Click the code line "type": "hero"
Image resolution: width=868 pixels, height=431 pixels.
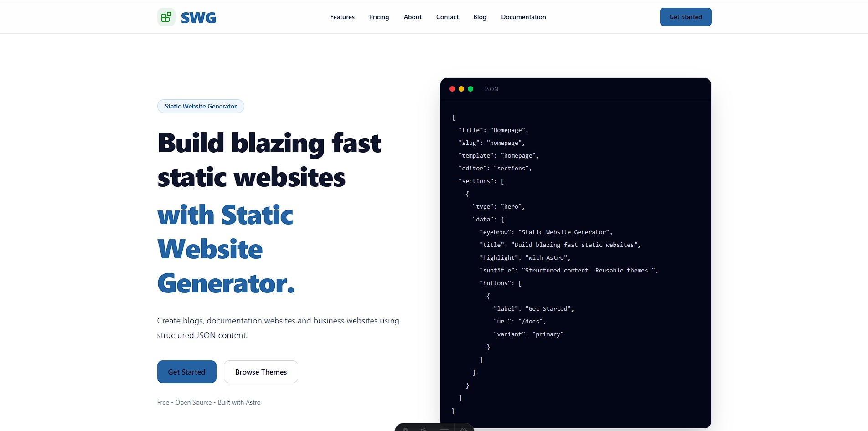point(499,206)
